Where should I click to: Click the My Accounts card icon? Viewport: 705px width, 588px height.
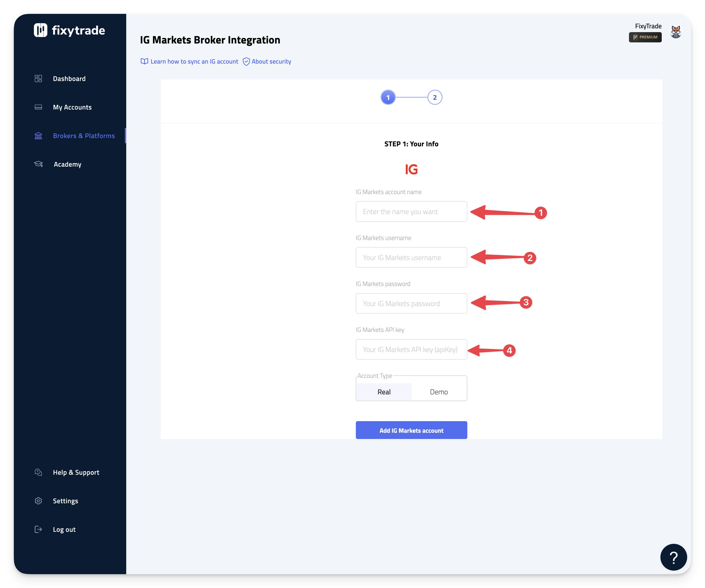pyautogui.click(x=38, y=107)
